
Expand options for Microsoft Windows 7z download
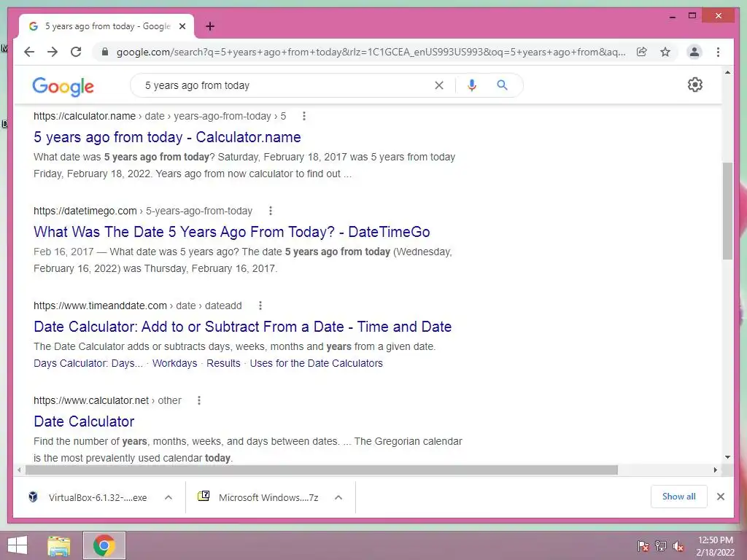(x=338, y=497)
